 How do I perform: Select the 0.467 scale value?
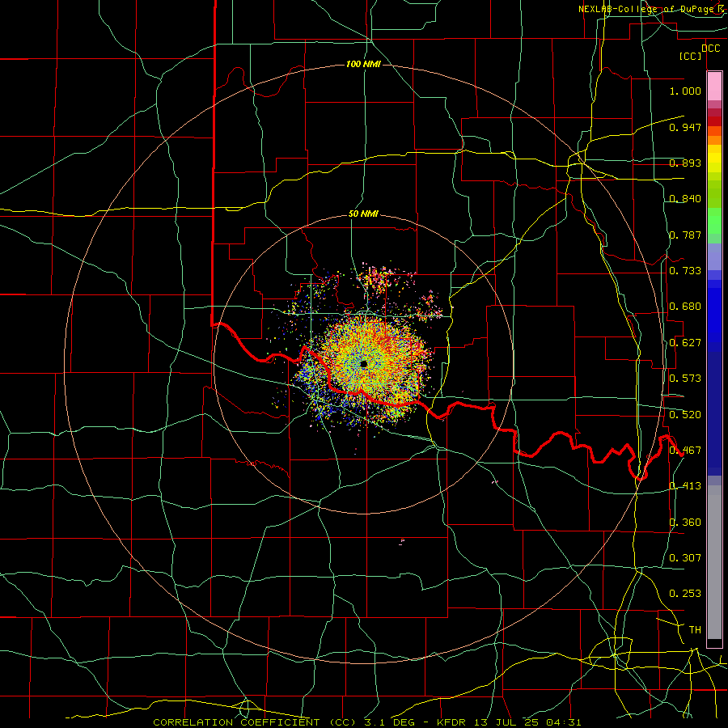point(685,451)
